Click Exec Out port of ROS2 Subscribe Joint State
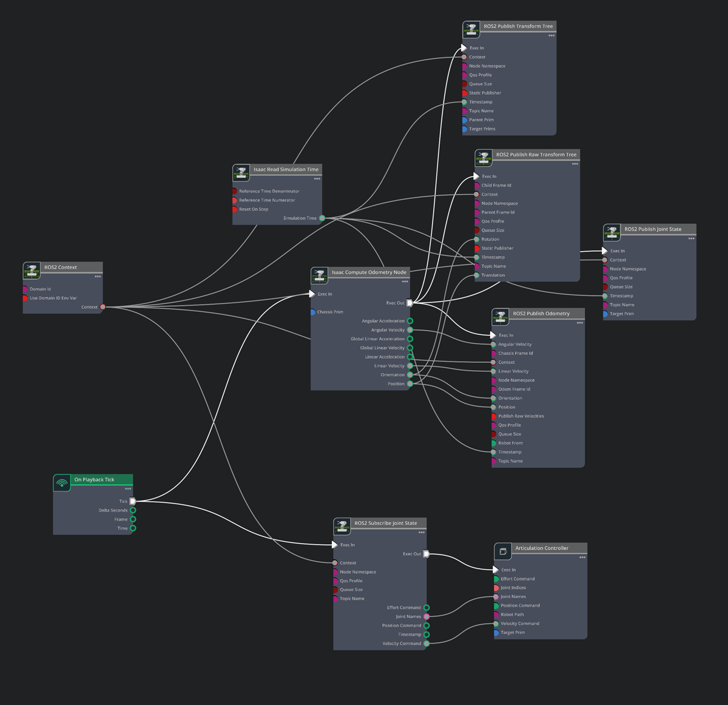The width and height of the screenshot is (728, 705). (426, 553)
